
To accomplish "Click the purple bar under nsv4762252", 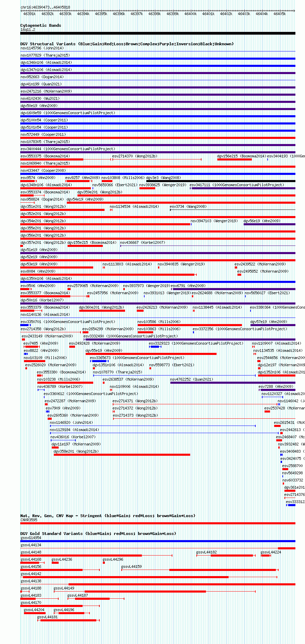I will tap(233, 383).
